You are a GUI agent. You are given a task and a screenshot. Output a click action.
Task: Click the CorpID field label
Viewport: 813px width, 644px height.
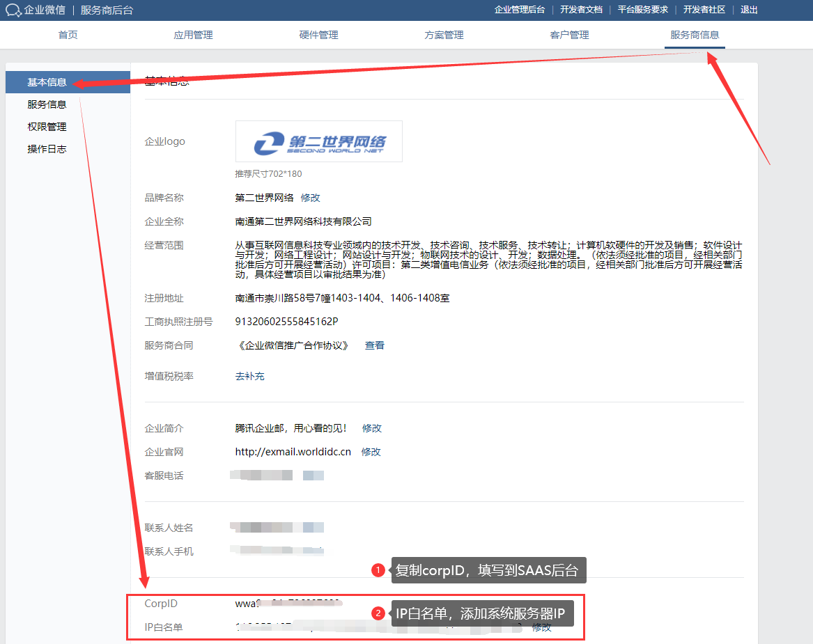pos(161,604)
